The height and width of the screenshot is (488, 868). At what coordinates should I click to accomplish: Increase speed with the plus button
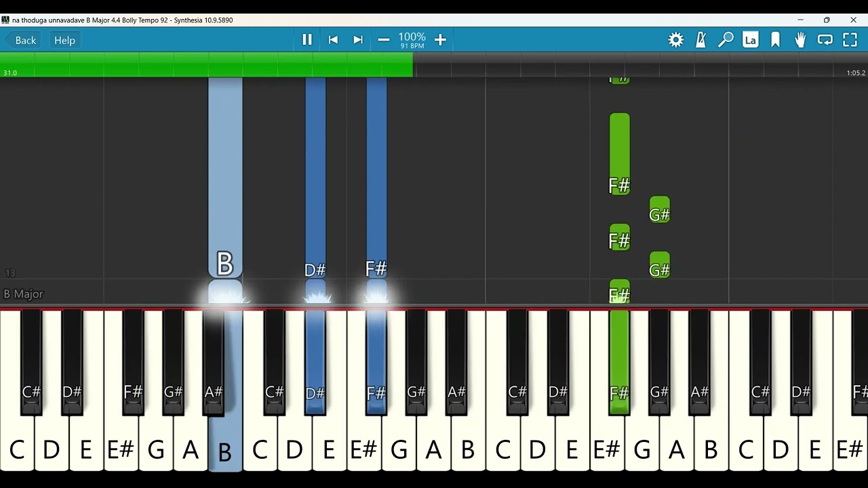[x=440, y=40]
